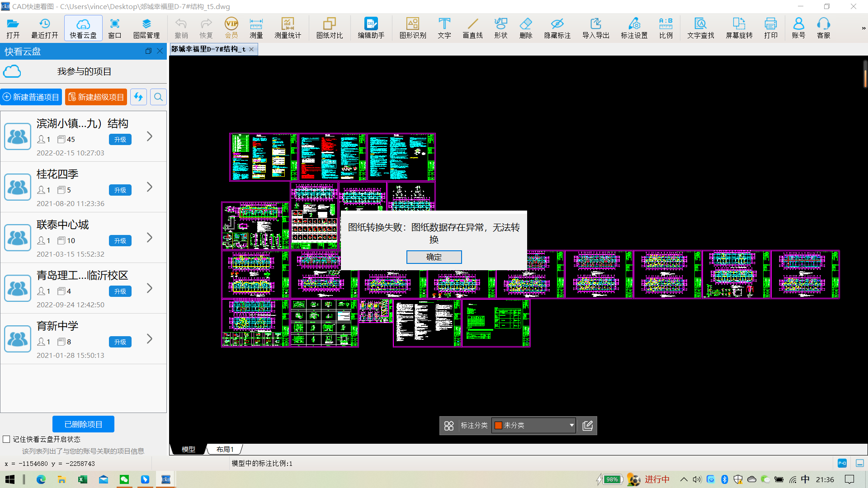
Task: Refresh the cloud project list
Action: 138,97
